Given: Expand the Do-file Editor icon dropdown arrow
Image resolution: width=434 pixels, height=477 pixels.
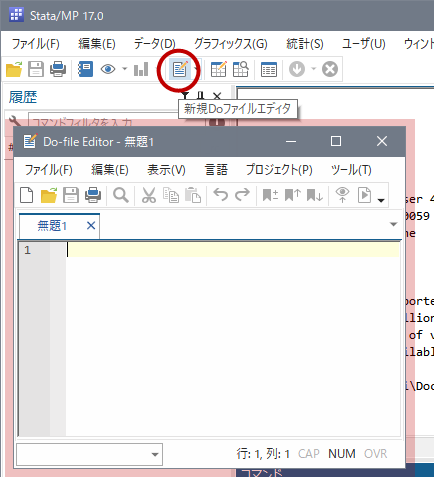Looking at the screenshot, I should 197,69.
